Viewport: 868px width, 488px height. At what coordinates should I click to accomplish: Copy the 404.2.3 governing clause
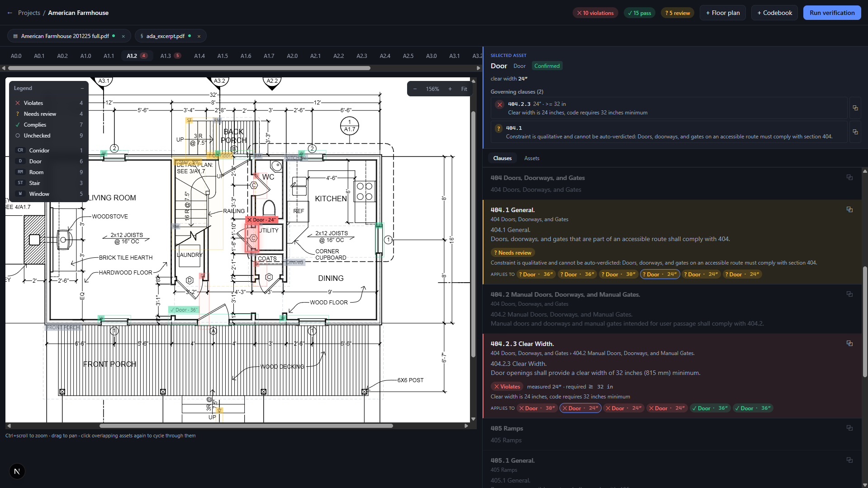pyautogui.click(x=855, y=108)
